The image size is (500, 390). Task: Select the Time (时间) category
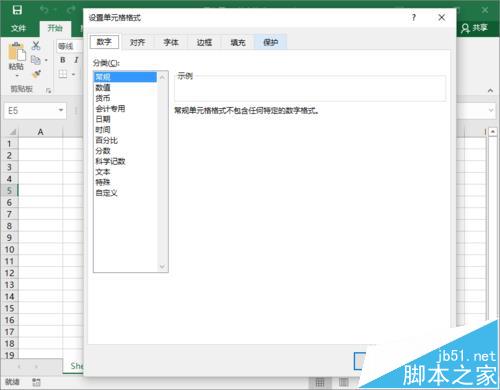click(125, 130)
